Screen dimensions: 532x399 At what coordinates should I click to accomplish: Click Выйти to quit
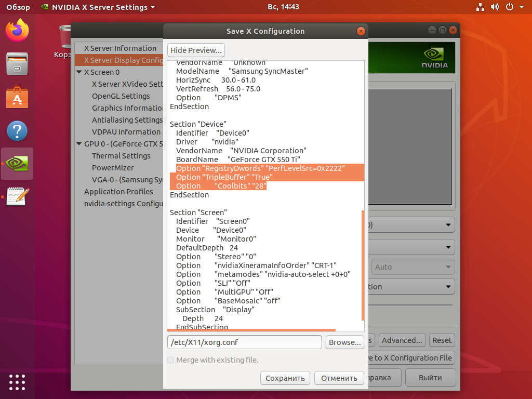430,378
